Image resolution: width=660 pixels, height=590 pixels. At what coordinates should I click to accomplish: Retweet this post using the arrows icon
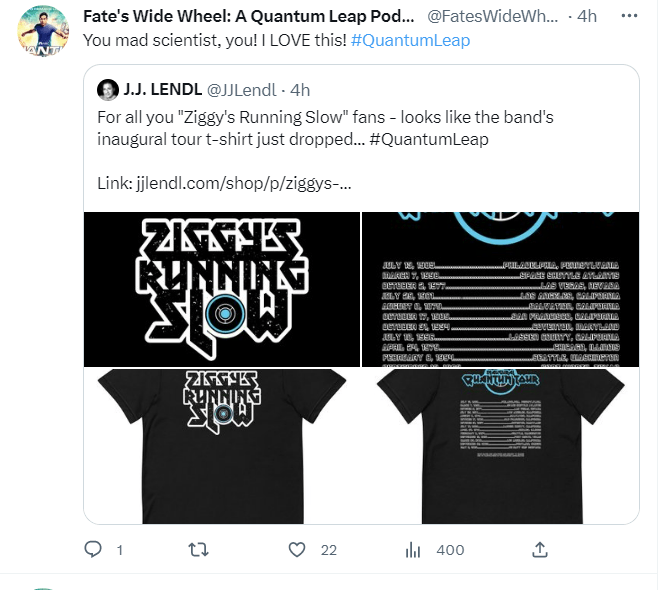(198, 550)
